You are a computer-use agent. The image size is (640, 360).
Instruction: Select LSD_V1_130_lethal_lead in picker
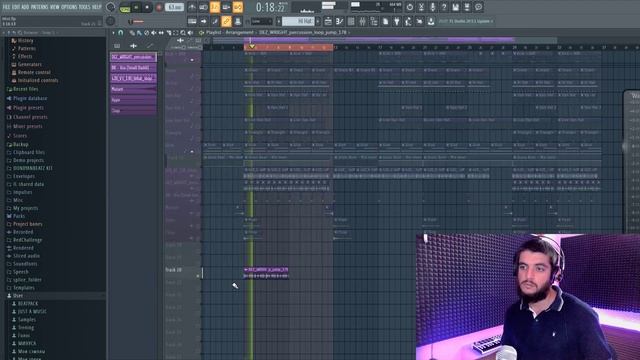133,78
